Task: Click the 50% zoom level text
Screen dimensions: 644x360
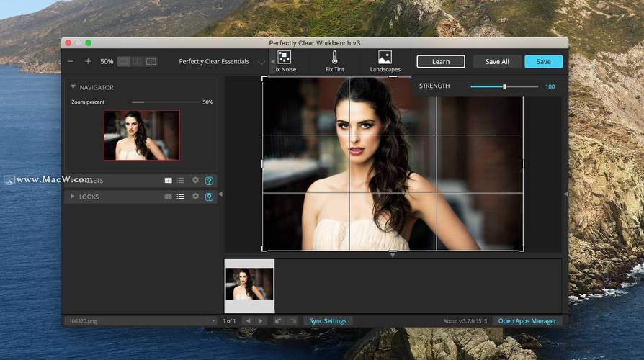Action: [x=107, y=62]
